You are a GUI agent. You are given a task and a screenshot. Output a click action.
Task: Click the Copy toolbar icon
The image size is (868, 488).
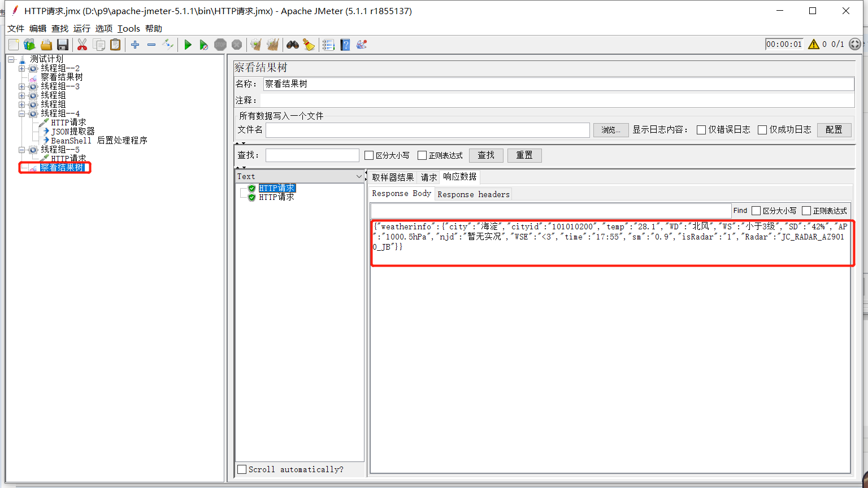click(x=99, y=45)
